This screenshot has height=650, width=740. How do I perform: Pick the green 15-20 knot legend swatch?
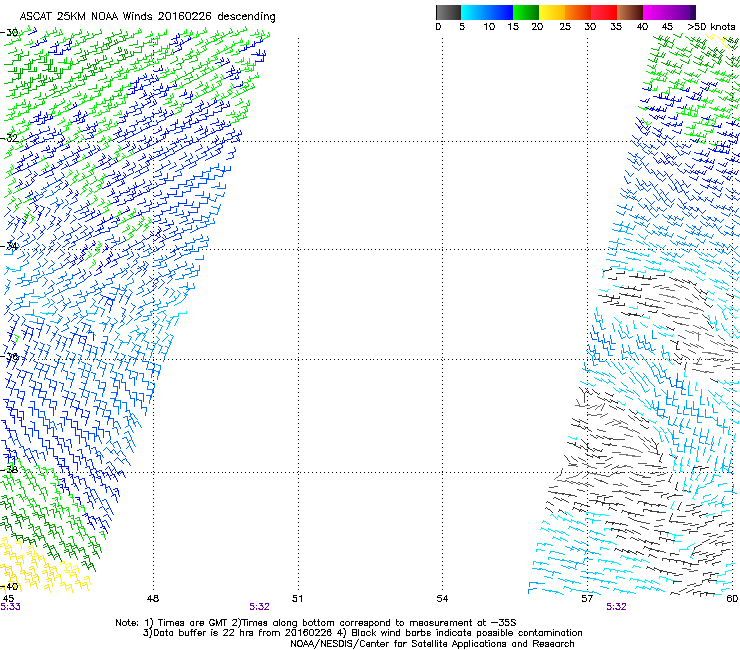click(x=526, y=12)
